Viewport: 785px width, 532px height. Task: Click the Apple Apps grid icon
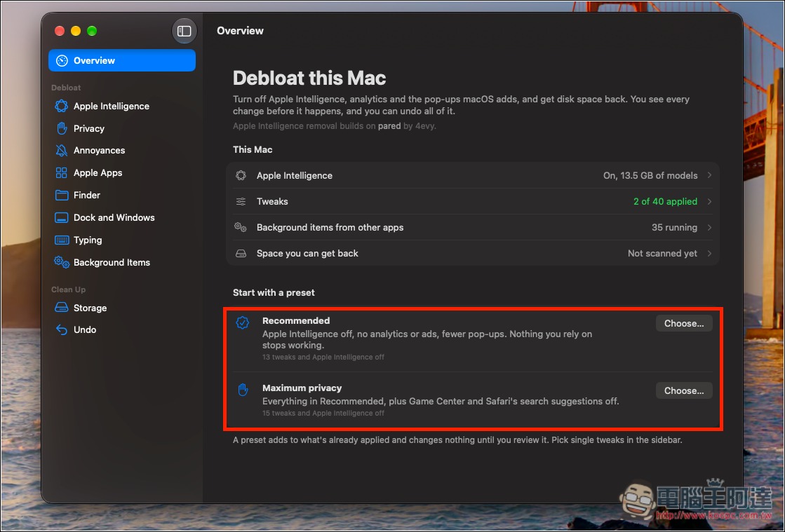tap(62, 173)
